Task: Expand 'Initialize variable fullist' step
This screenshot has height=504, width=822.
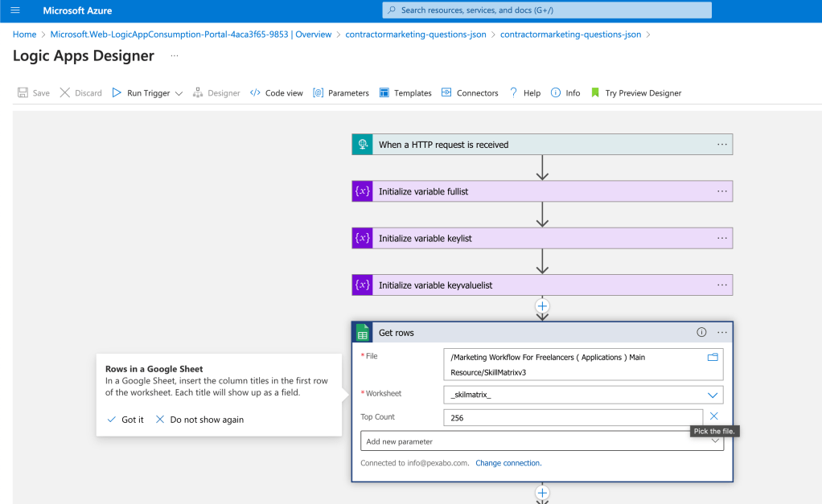Action: coord(542,191)
